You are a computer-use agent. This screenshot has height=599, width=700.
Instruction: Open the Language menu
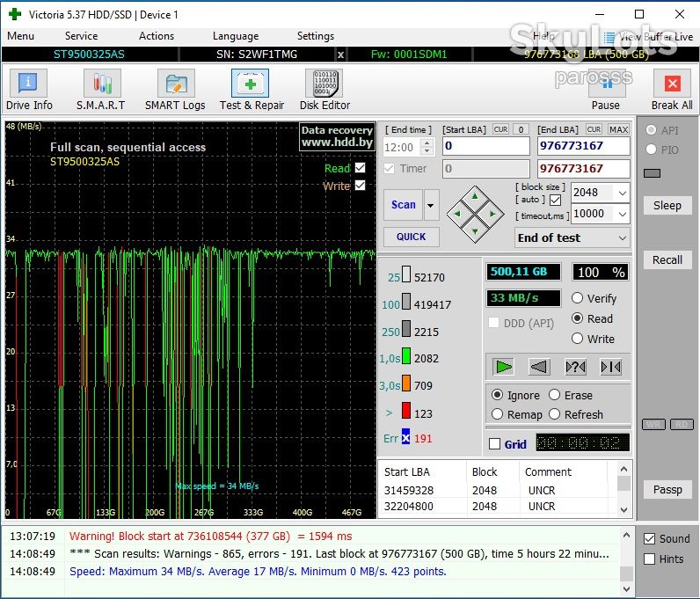[236, 36]
